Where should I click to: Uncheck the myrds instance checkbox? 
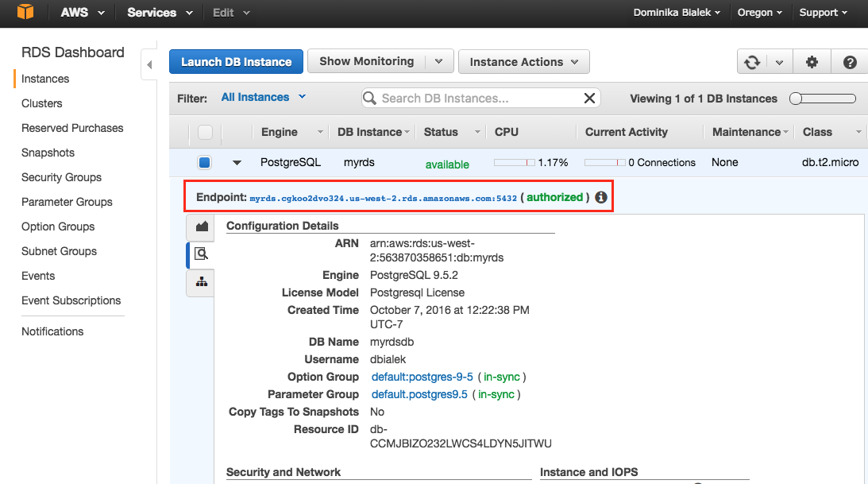204,162
